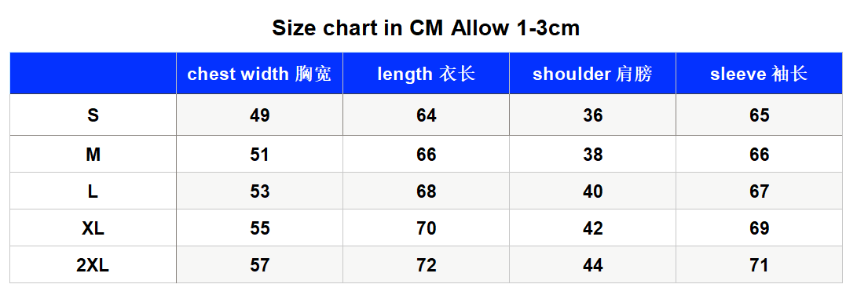Select chest width value 57 for 2XL
The height and width of the screenshot is (306, 868).
point(260,265)
